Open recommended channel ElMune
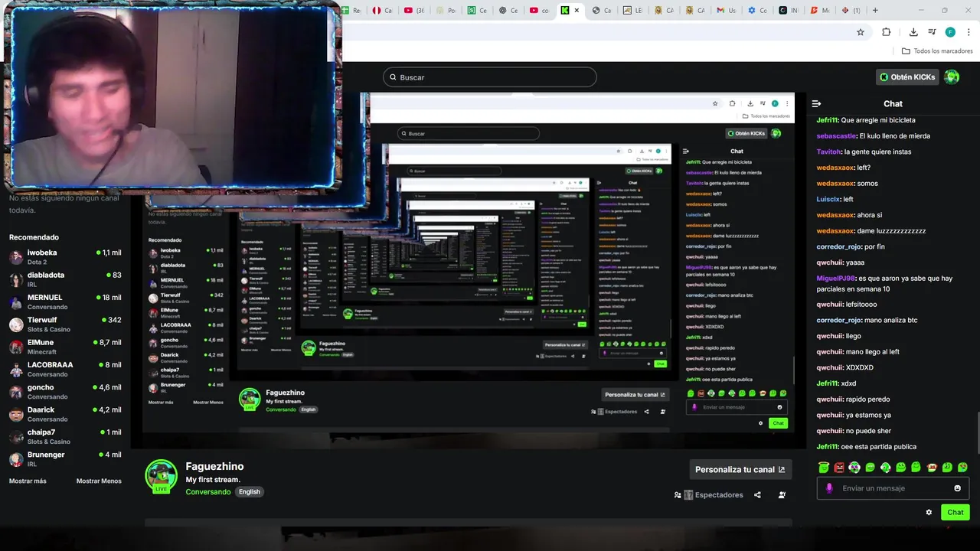This screenshot has height=551, width=980. point(65,347)
